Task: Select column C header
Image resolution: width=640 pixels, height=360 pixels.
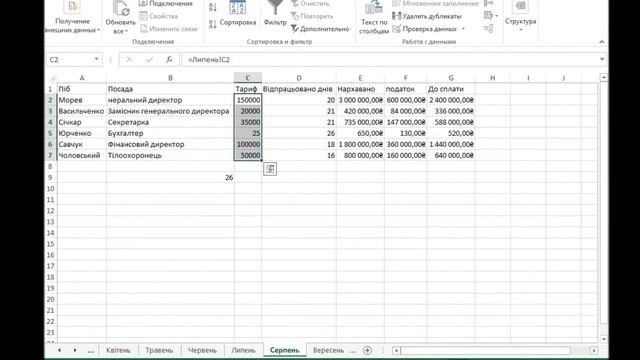Action: (248, 78)
